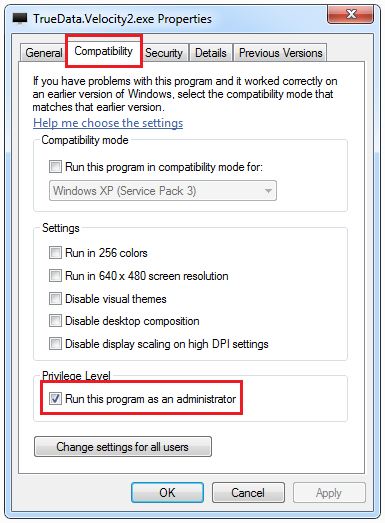Close the Properties dialog with X
This screenshot has height=523, width=385.
[350, 14]
